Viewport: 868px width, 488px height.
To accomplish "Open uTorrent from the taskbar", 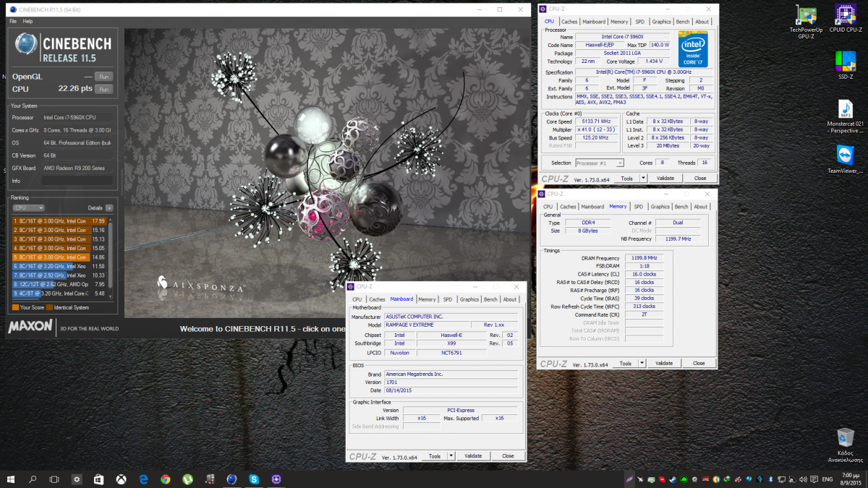I will 187,479.
